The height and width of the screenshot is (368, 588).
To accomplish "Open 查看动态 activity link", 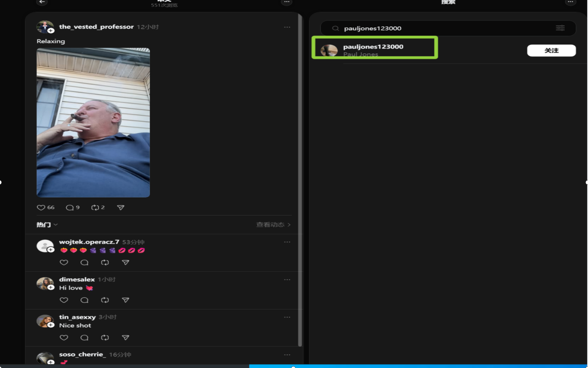I will click(273, 225).
